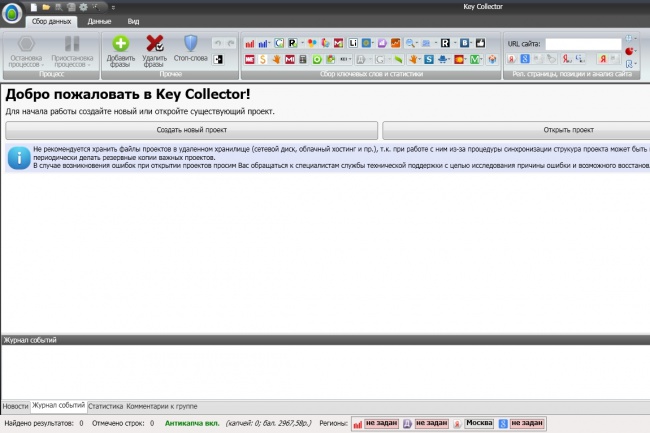Click the undo arrow icon
This screenshot has height=433, width=650.
pyautogui.click(x=218, y=43)
